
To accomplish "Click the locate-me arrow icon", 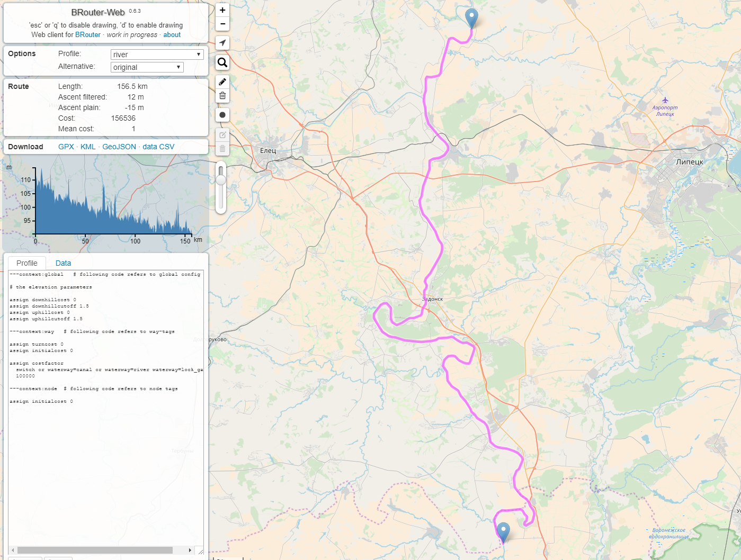I will click(222, 43).
